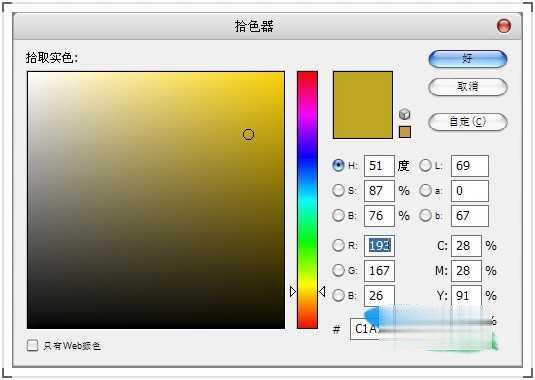The width and height of the screenshot is (535, 380).
Task: Click the G field showing 167
Action: 379,271
